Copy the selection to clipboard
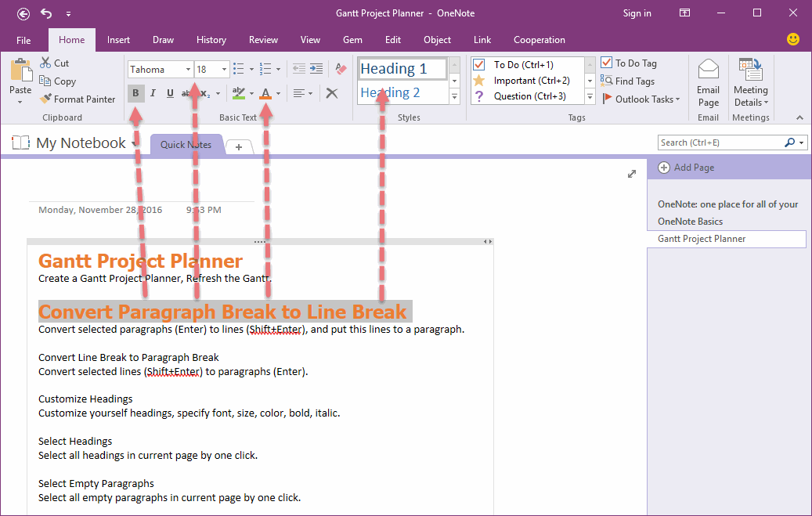The width and height of the screenshot is (812, 516). (57, 81)
